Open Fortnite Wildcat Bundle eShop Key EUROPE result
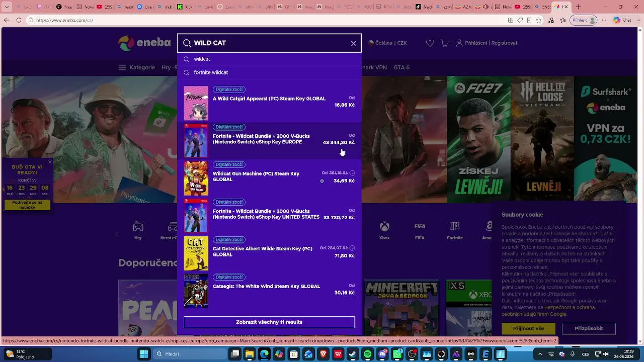 (269, 141)
